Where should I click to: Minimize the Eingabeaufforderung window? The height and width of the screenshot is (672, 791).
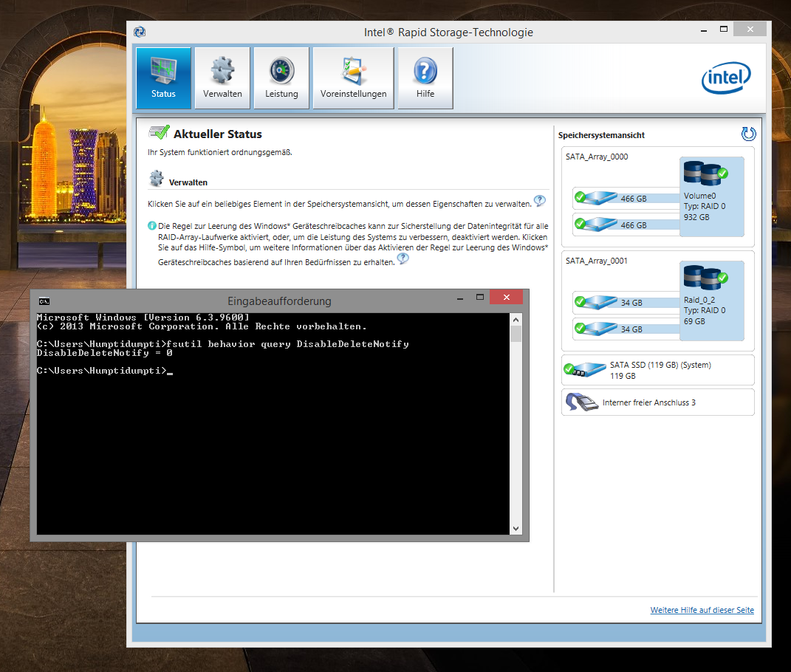pos(460,298)
